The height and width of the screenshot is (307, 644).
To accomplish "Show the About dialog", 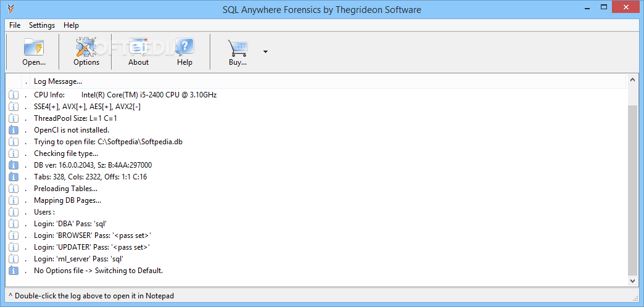I will 138,52.
